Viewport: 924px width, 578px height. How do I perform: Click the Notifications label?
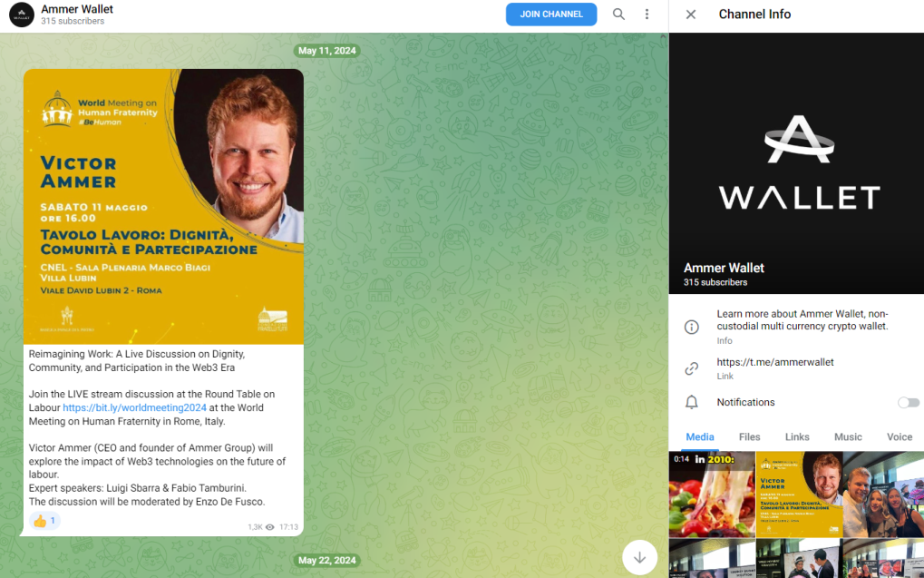(x=745, y=402)
